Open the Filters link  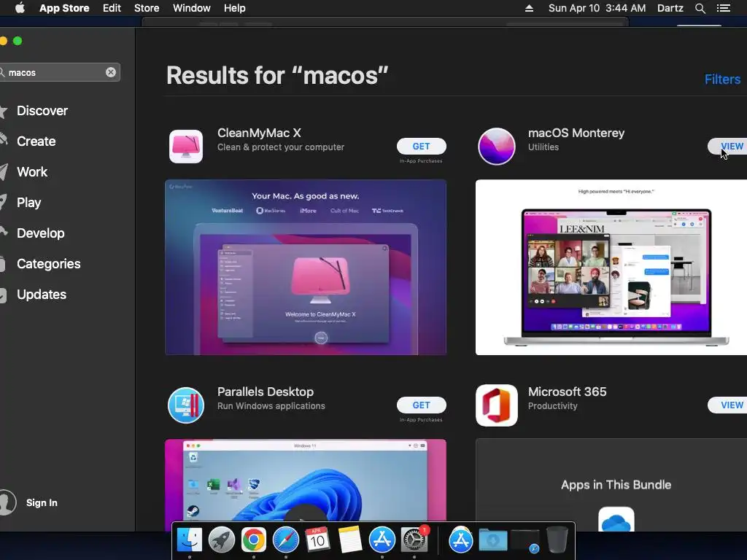pyautogui.click(x=722, y=79)
